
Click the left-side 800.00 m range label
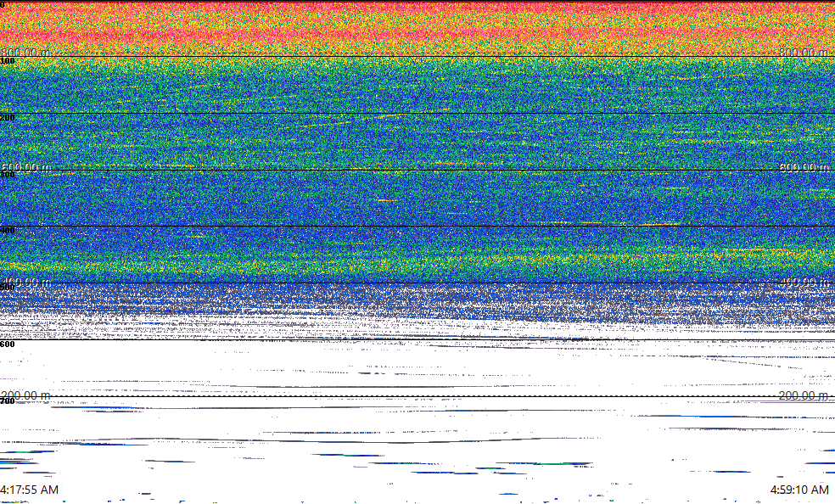point(25,52)
